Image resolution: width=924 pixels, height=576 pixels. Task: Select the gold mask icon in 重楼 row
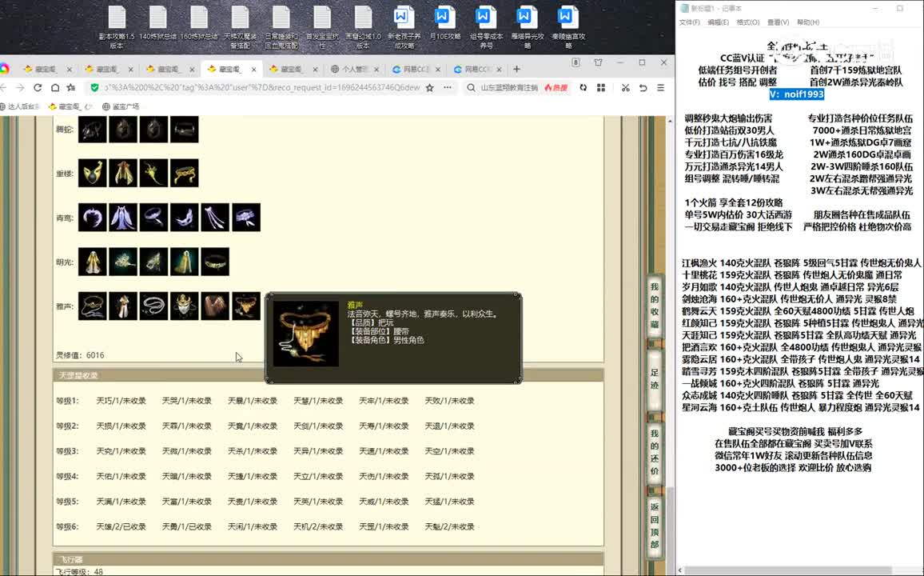[x=93, y=174]
